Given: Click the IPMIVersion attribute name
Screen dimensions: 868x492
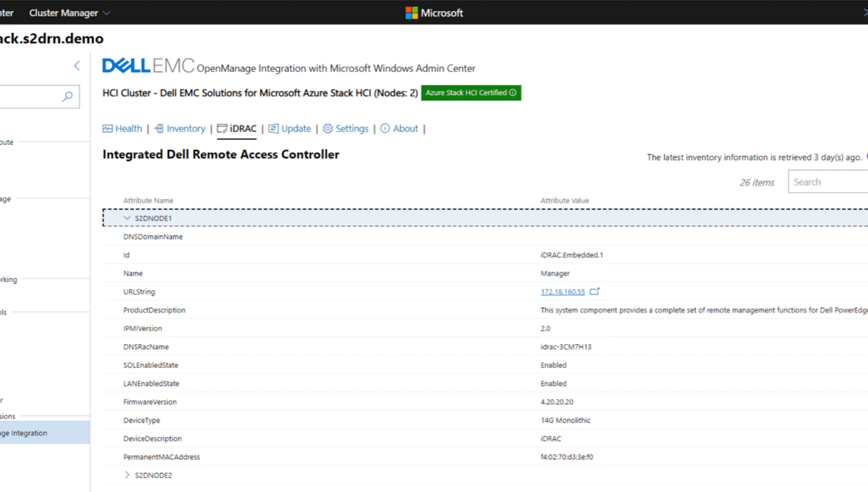Looking at the screenshot, I should [x=143, y=328].
